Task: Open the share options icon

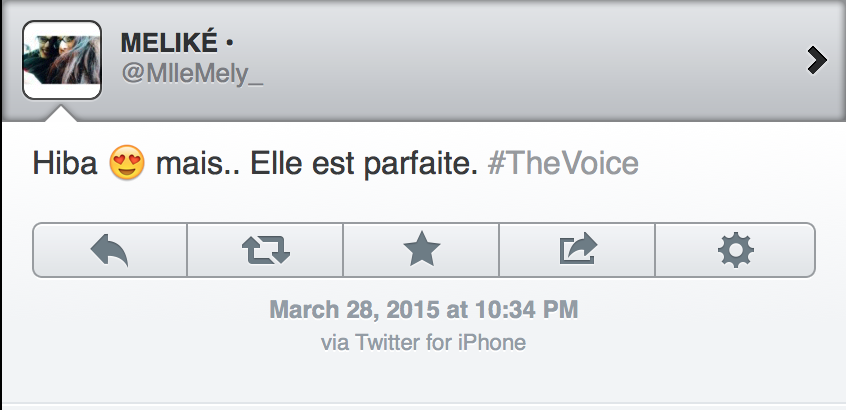Action: point(577,250)
